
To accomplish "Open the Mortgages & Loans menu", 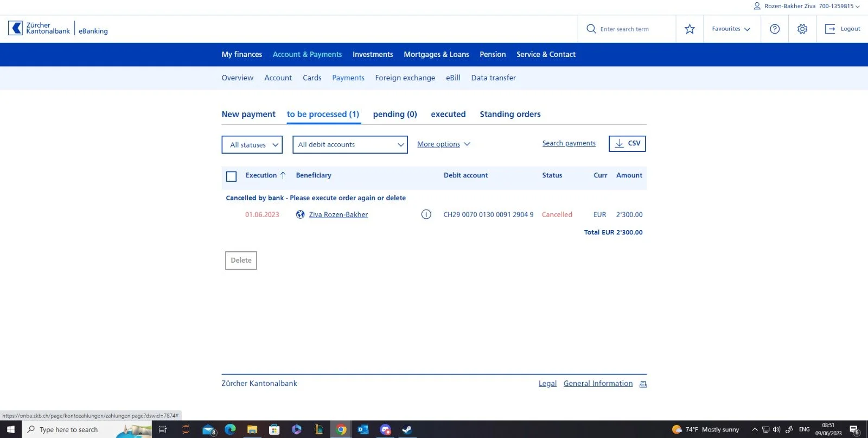I will pos(436,54).
